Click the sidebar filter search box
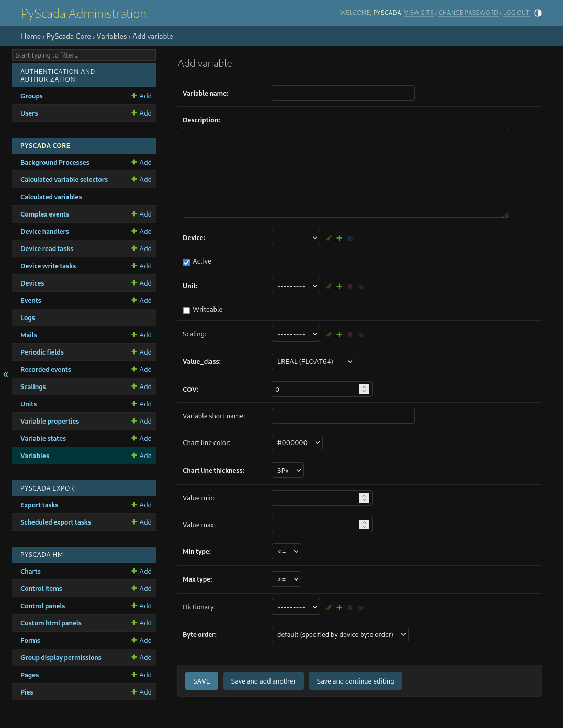This screenshot has width=563, height=728. click(x=84, y=55)
